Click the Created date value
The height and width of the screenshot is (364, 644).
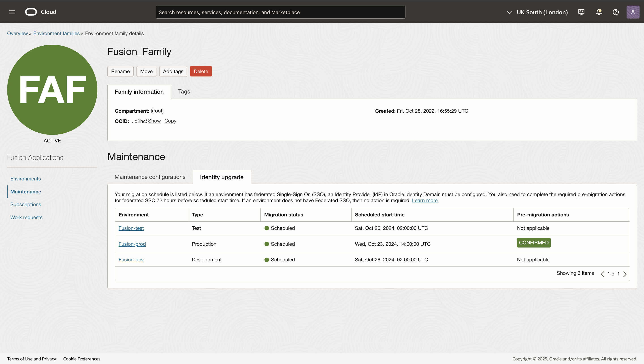pyautogui.click(x=432, y=111)
